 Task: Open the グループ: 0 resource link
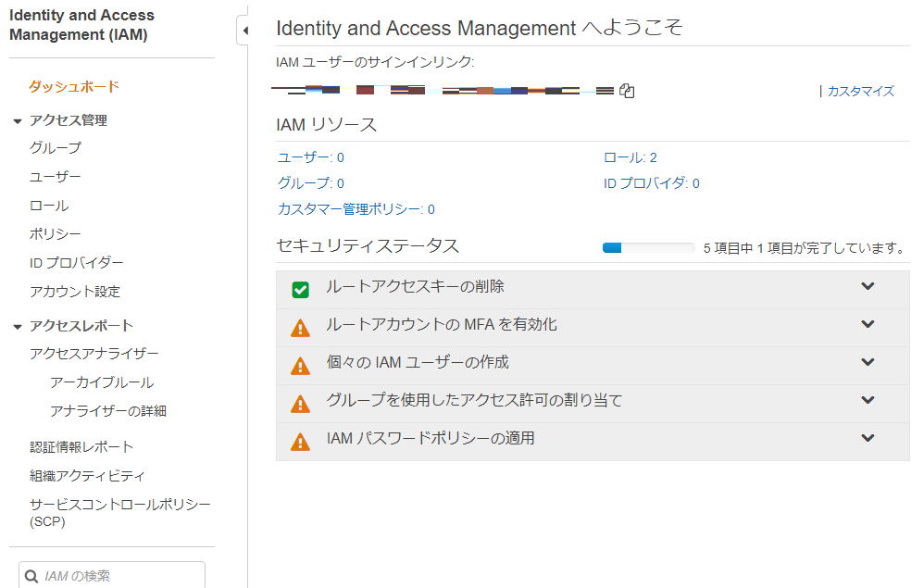[310, 183]
